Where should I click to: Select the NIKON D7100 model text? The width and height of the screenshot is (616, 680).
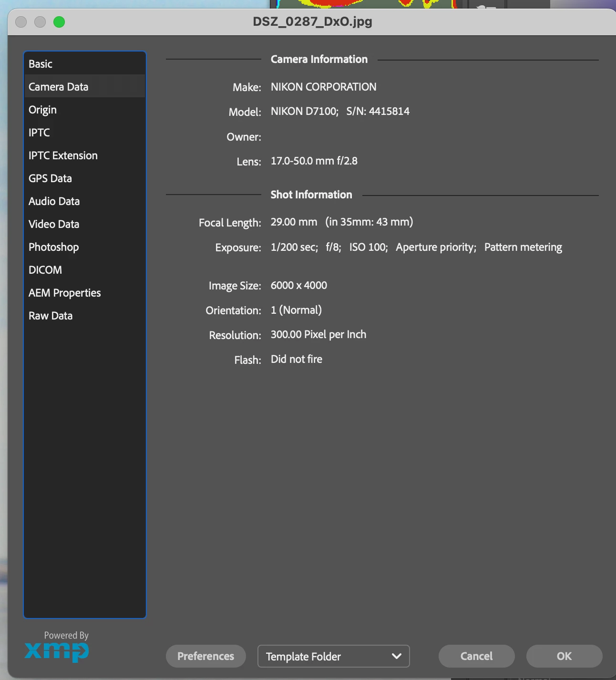[305, 111]
